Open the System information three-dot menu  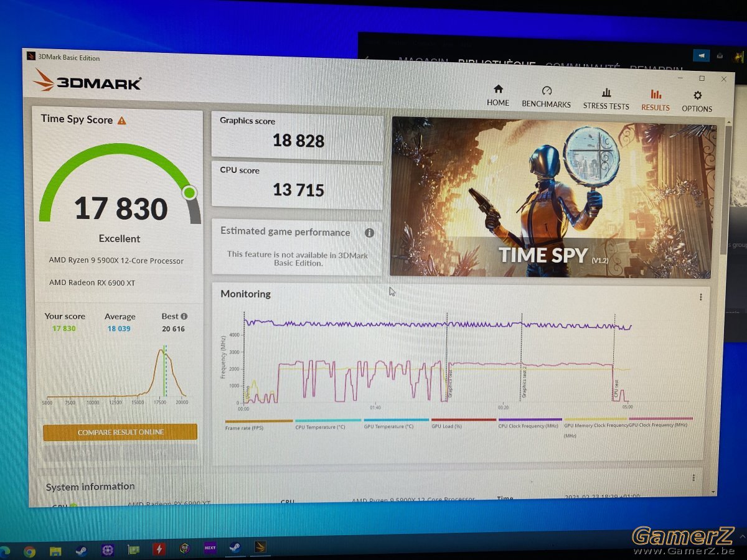pyautogui.click(x=693, y=478)
